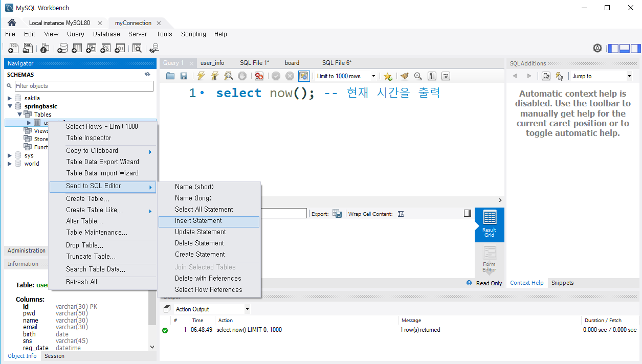Screen dimensions: 642x364
Task: Choose Select Rows - Limit 1000
Action: (103, 127)
